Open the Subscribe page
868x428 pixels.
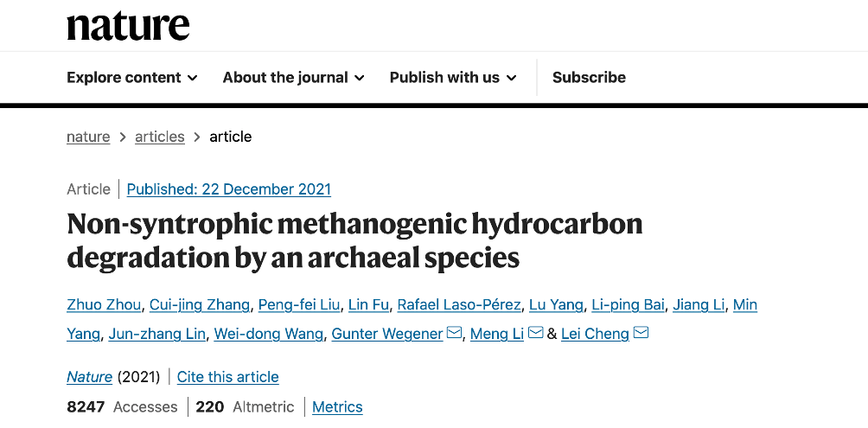pos(589,78)
